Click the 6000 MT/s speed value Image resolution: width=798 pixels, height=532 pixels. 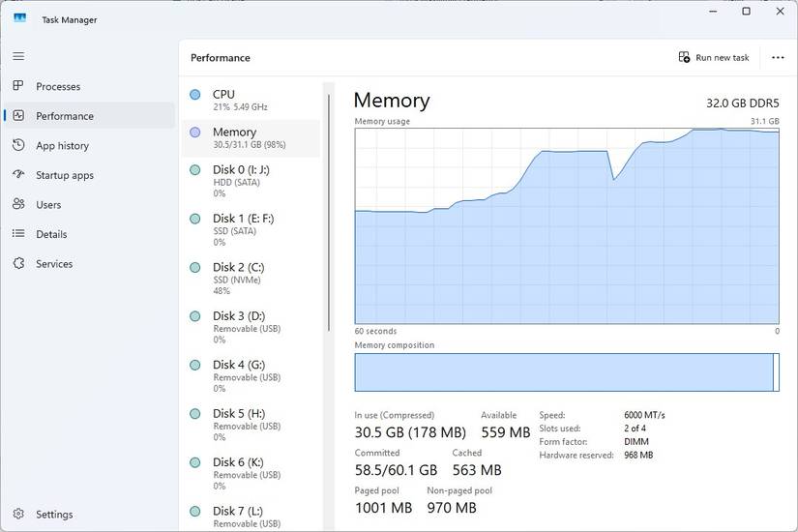point(644,415)
